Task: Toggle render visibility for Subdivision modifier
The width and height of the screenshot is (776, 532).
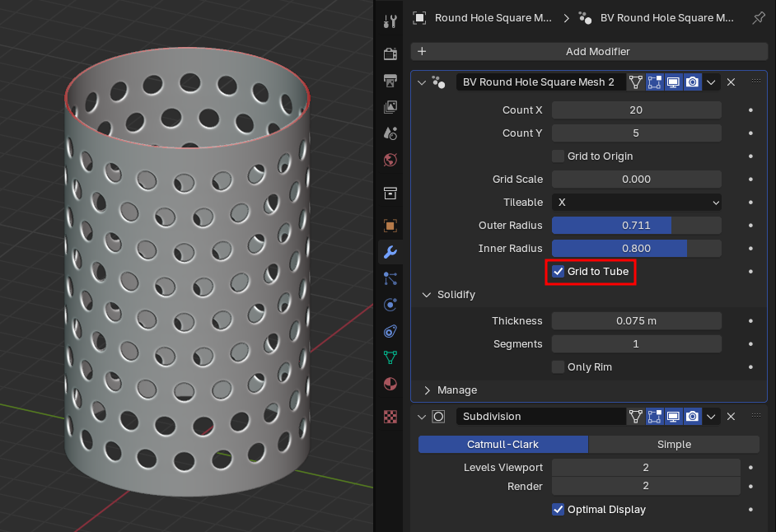Action: [x=692, y=417]
